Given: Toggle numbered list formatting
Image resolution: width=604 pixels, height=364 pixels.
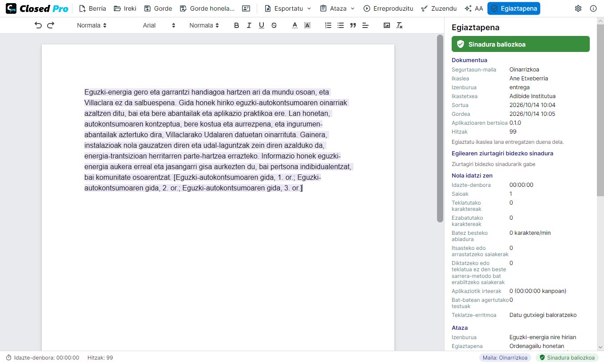Looking at the screenshot, I should [328, 25].
